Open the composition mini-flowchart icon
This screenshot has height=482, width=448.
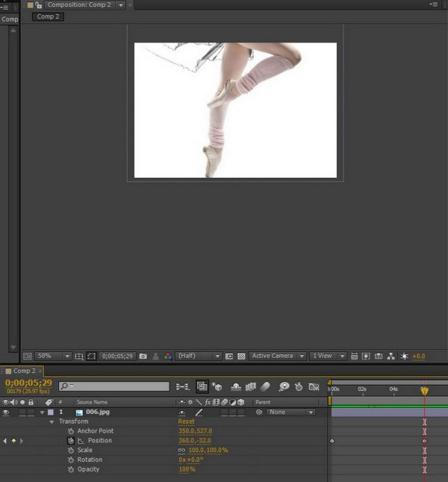click(182, 386)
